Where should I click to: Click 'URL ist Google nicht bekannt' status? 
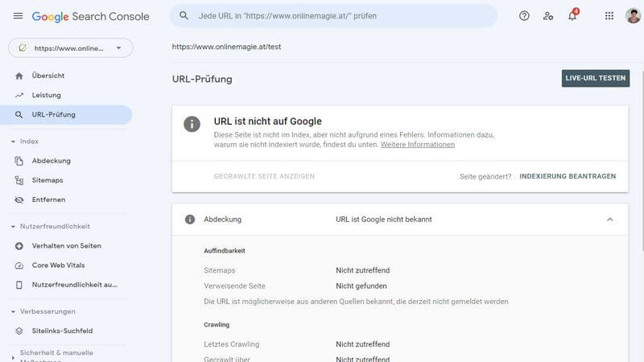pyautogui.click(x=384, y=220)
